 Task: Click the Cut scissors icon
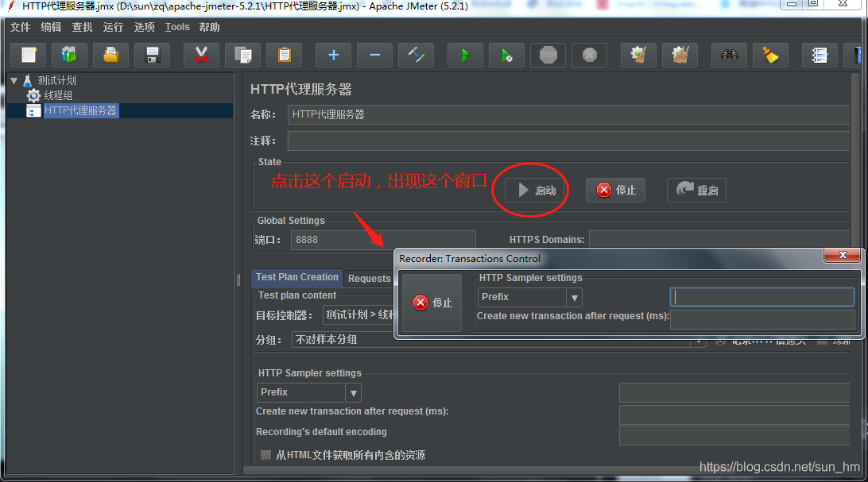(x=201, y=55)
